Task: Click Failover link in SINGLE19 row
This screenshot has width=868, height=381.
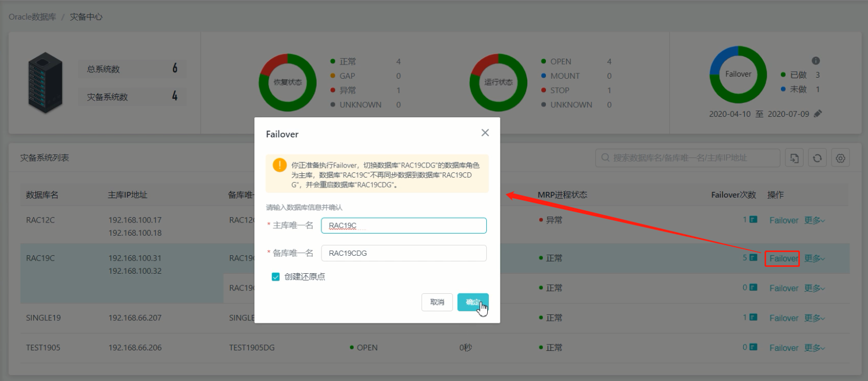Action: pos(784,318)
